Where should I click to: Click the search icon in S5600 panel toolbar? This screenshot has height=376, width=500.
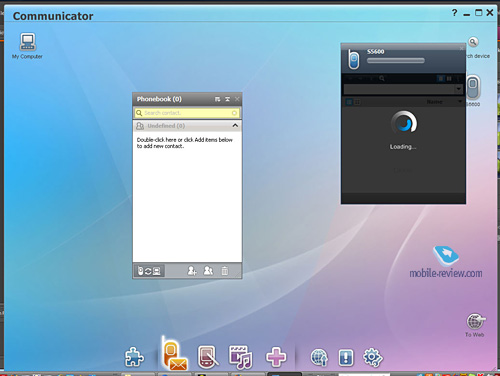click(382, 79)
